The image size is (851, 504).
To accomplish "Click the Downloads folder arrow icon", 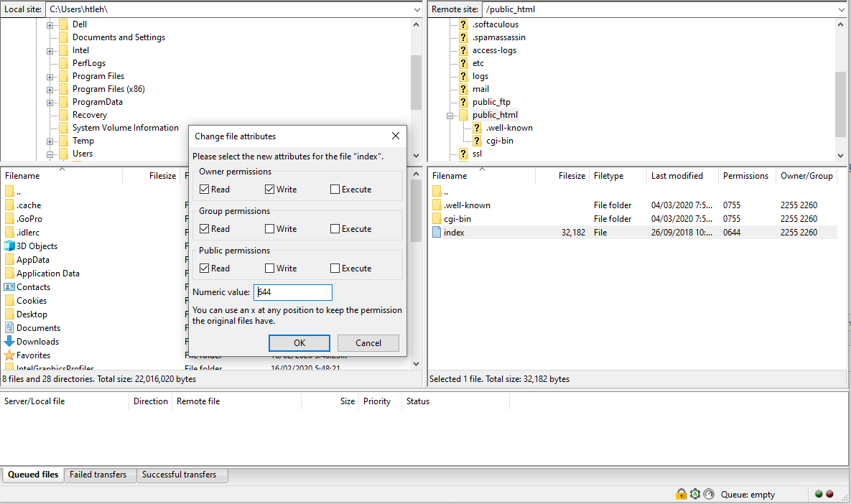I will [x=9, y=342].
